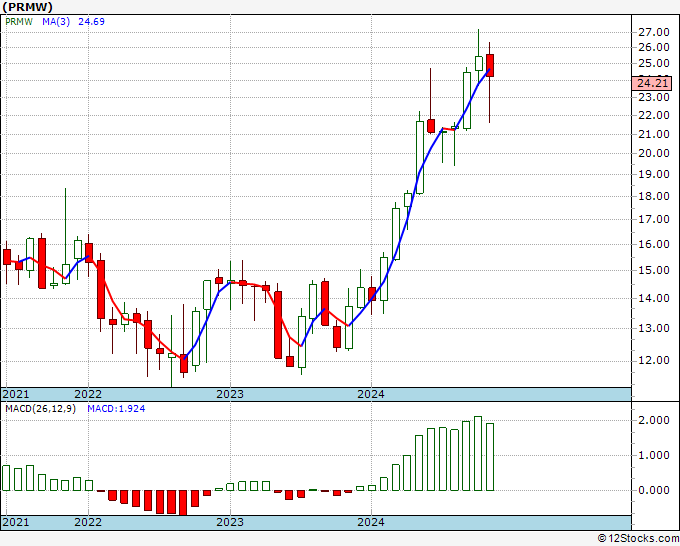Click the 18.00 price axis label
Image resolution: width=680 pixels, height=546 pixels.
point(654,196)
